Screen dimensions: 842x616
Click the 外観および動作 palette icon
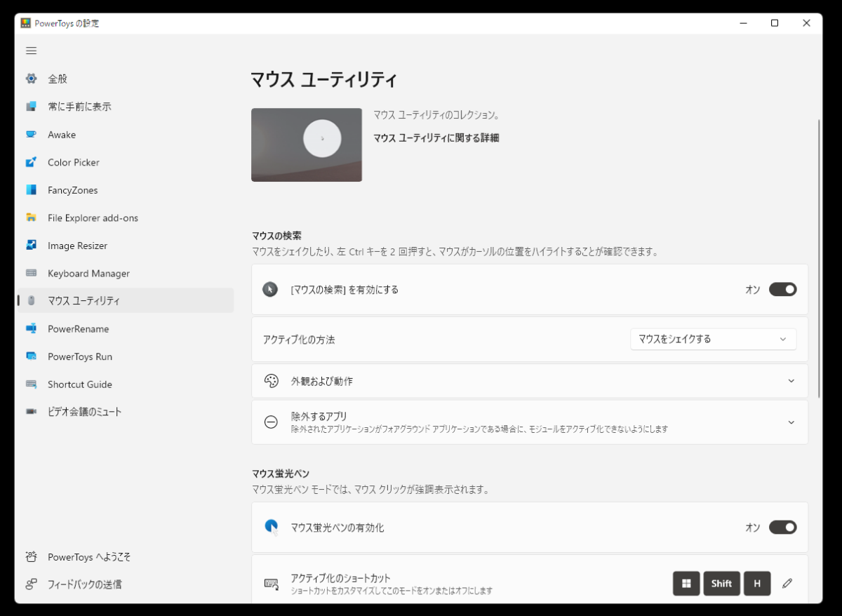coord(271,381)
